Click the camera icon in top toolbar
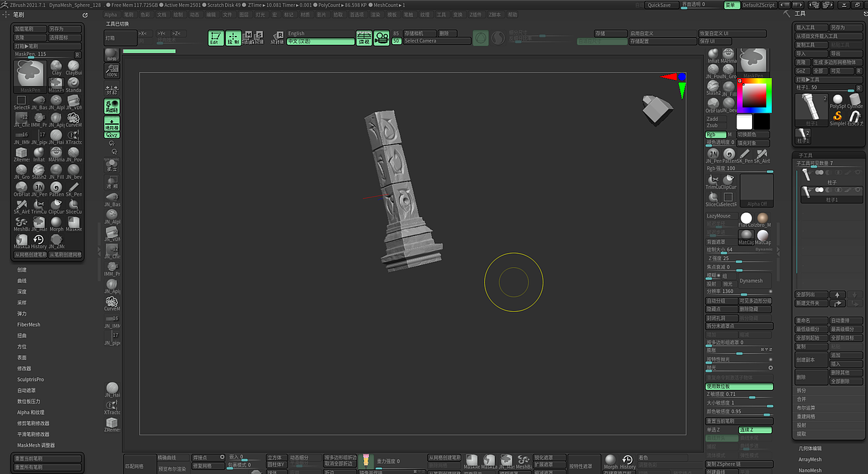Image resolution: width=868 pixels, height=474 pixels. click(382, 38)
